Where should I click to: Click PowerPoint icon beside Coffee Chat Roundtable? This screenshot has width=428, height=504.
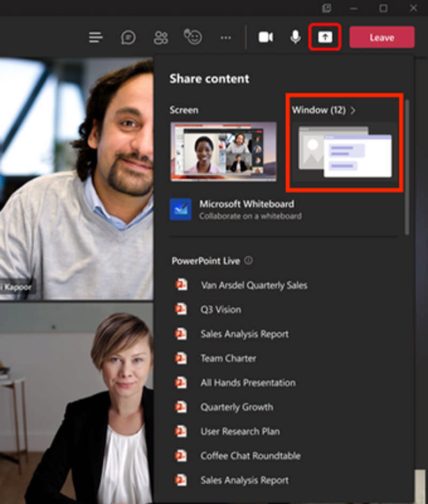[181, 455]
